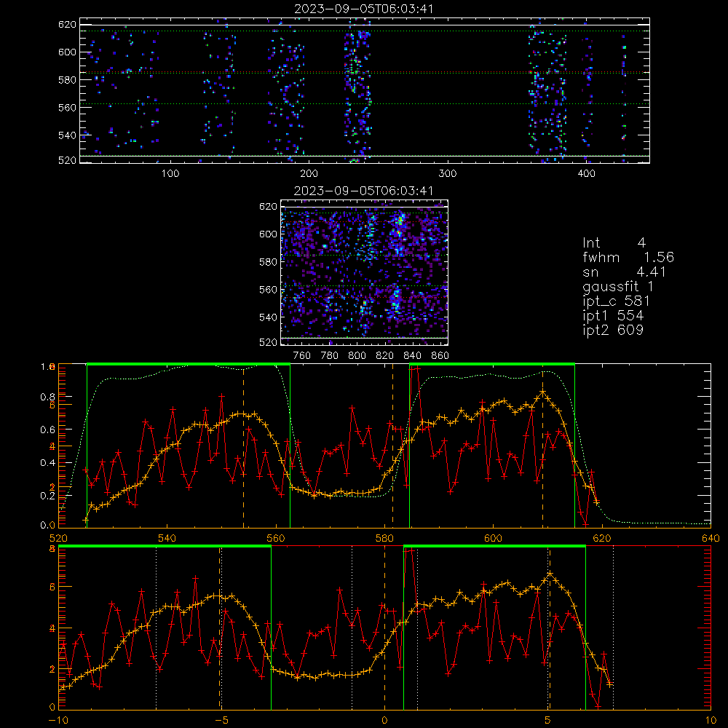Click orange dashed marker at 554 in profile plot
The width and height of the screenshot is (728, 728).
[x=243, y=446]
